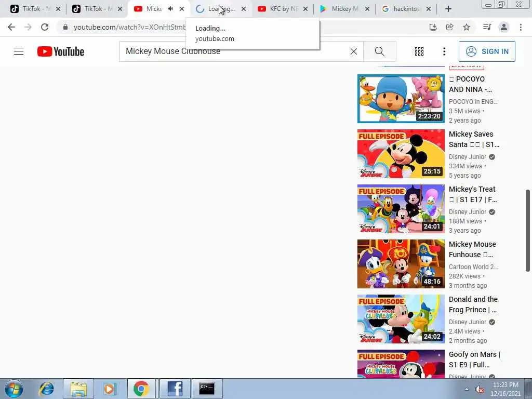Click the POCOYO AND NINA title
Viewport: 532px width, 399px height.
pyautogui.click(x=470, y=84)
